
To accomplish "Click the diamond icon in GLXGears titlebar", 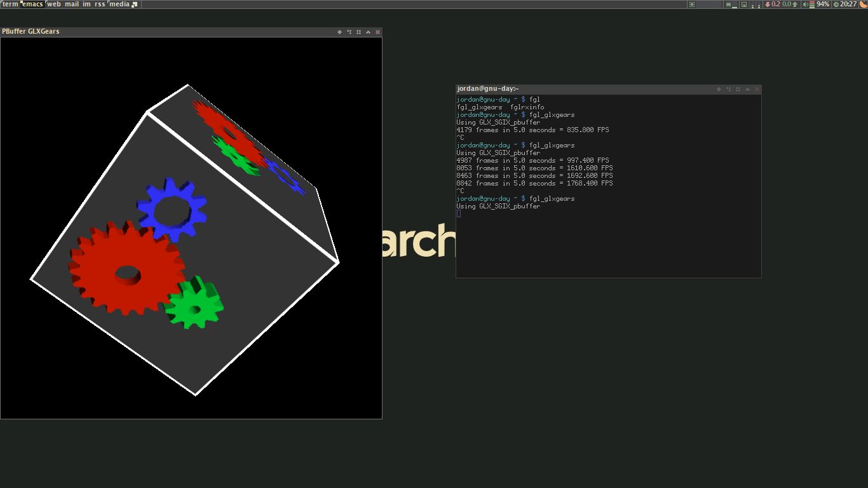I will click(x=339, y=32).
